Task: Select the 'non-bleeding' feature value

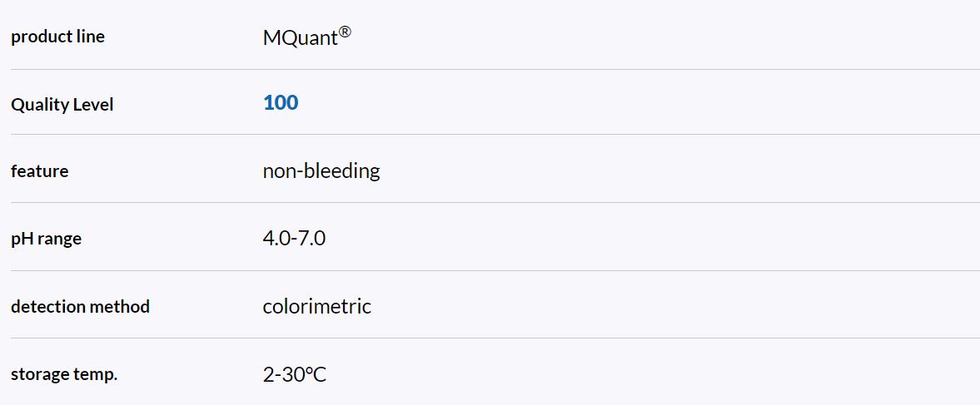Action: coord(321,171)
